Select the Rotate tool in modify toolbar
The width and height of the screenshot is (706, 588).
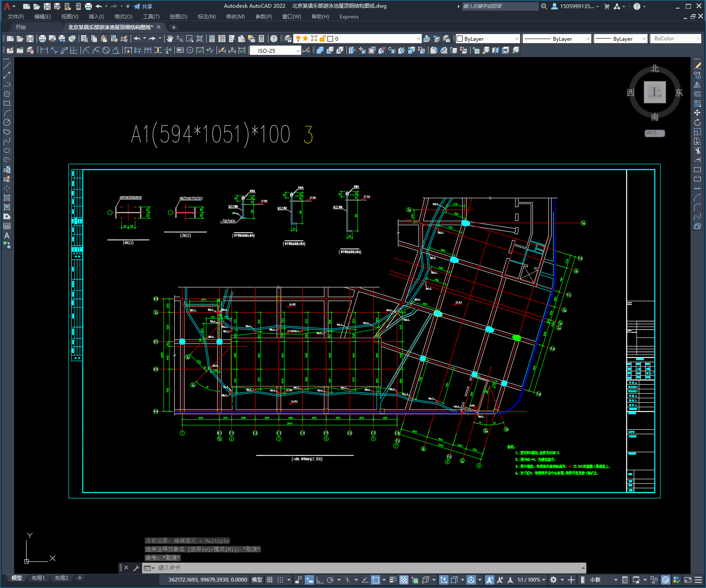coord(697,123)
